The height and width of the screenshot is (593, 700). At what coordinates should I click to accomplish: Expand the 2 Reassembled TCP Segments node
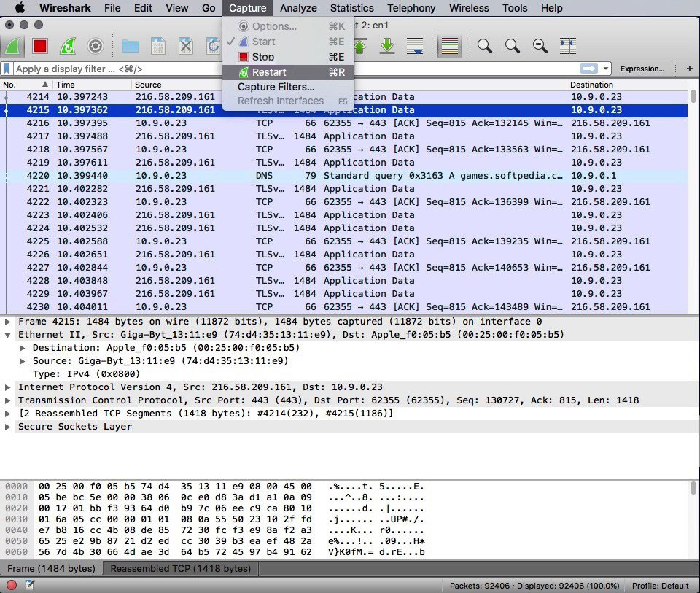[x=7, y=414]
